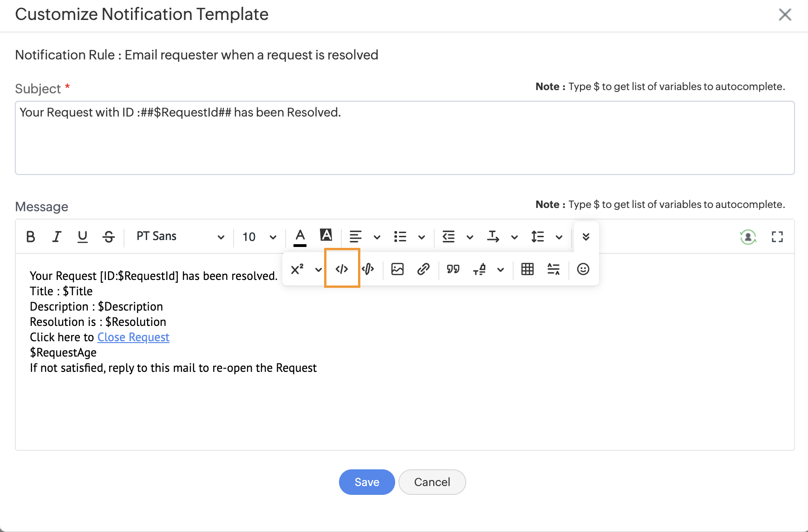Click the Close Request link in message
The image size is (808, 532).
(133, 337)
